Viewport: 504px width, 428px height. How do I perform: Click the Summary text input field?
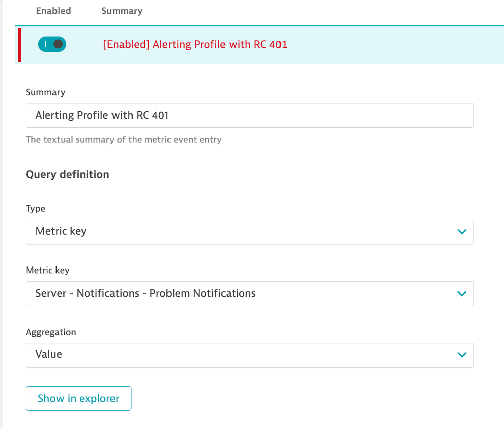click(249, 116)
